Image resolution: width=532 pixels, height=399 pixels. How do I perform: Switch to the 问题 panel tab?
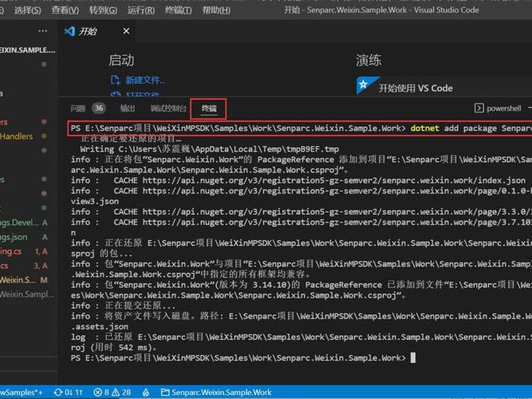point(78,108)
